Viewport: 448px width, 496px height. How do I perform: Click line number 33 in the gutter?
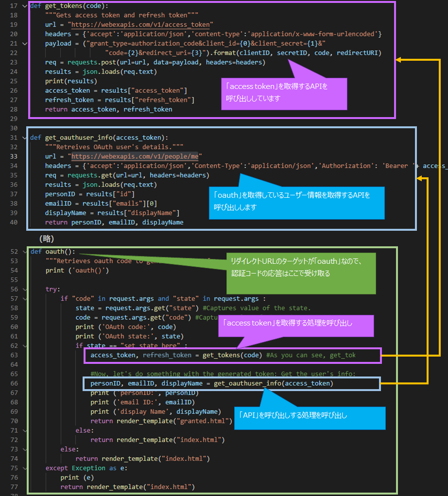pos(14,156)
